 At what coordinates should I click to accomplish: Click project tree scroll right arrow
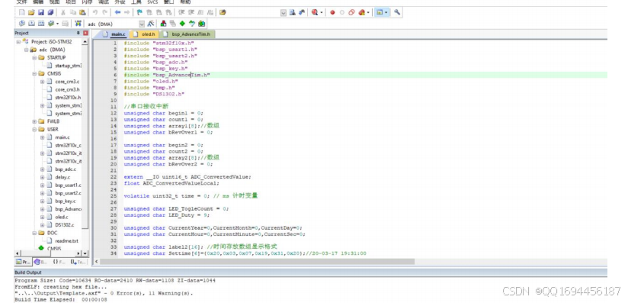coord(78,253)
